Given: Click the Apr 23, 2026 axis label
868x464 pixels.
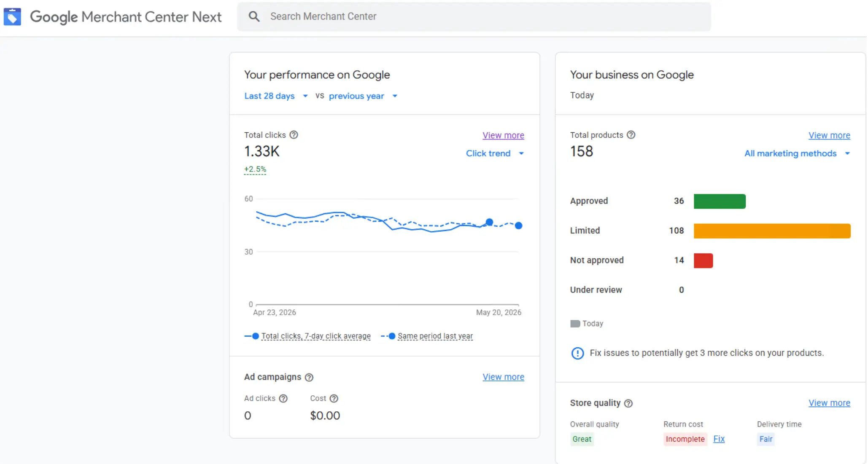Looking at the screenshot, I should 275,312.
